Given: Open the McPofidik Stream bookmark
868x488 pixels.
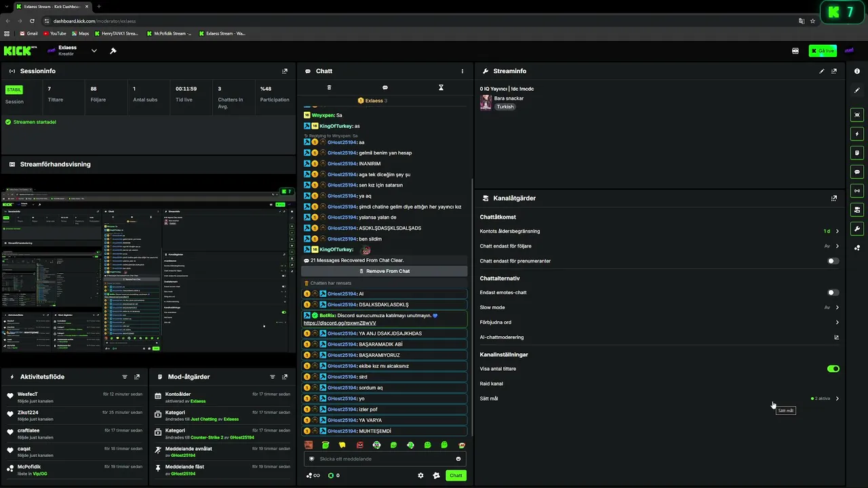Looking at the screenshot, I should tap(169, 33).
